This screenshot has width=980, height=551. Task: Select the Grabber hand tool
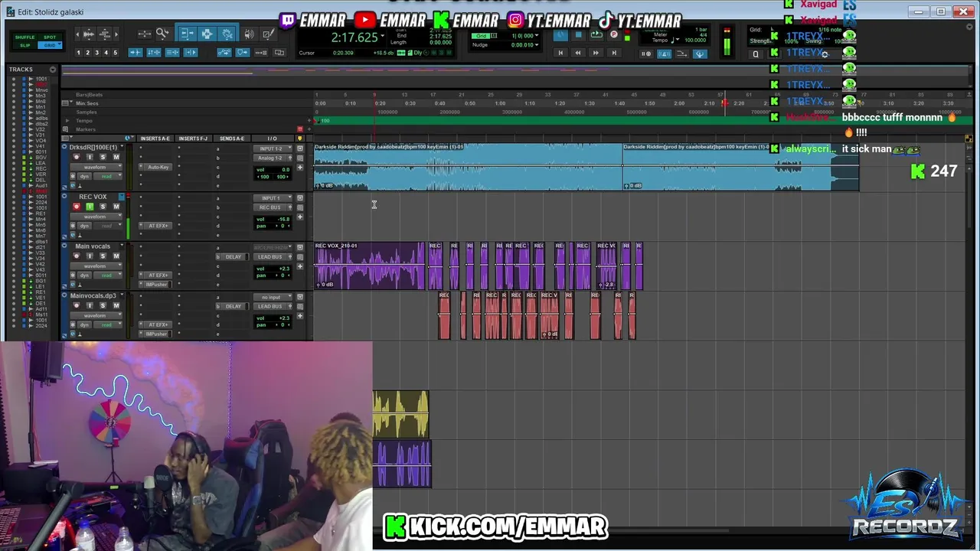(227, 34)
